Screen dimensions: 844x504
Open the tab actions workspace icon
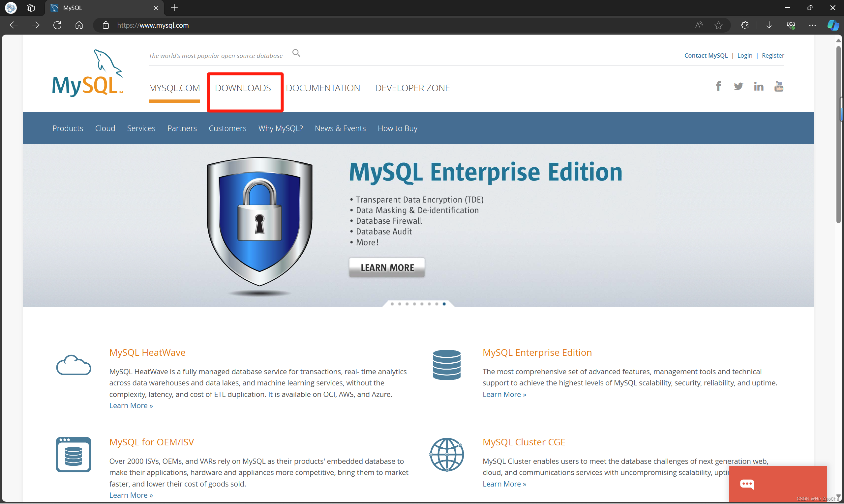tap(31, 8)
